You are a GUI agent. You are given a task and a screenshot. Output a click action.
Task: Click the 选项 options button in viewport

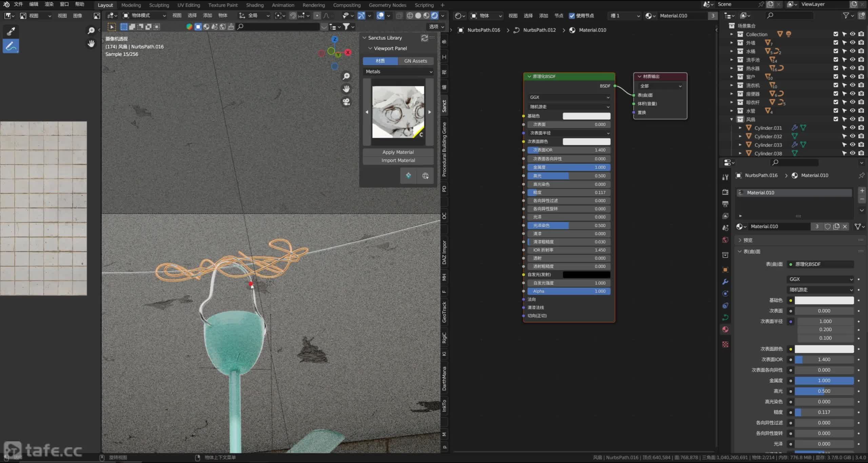click(436, 26)
